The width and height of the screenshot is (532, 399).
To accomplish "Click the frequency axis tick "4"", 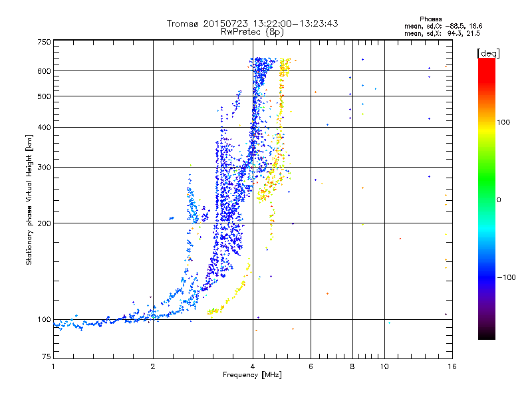I will 253,366.
